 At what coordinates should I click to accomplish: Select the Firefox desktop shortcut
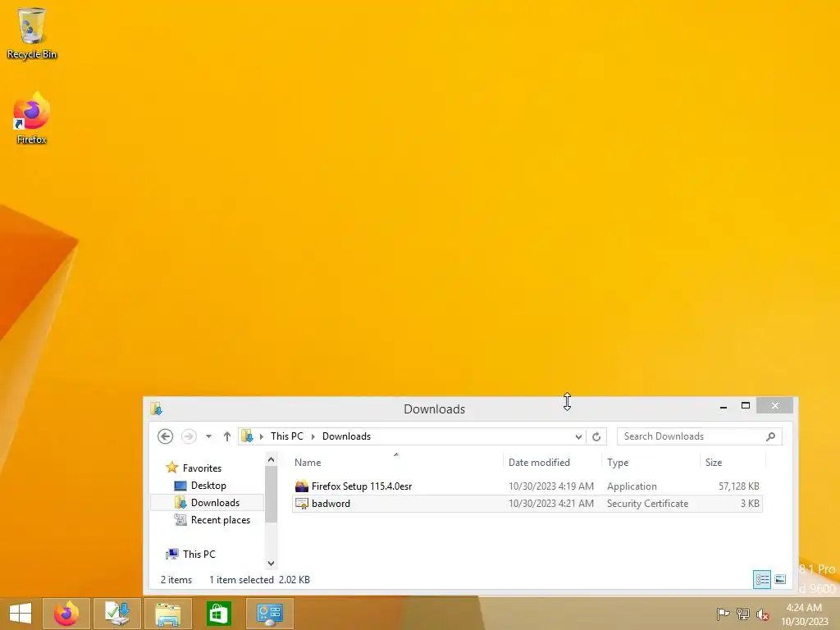click(x=32, y=118)
